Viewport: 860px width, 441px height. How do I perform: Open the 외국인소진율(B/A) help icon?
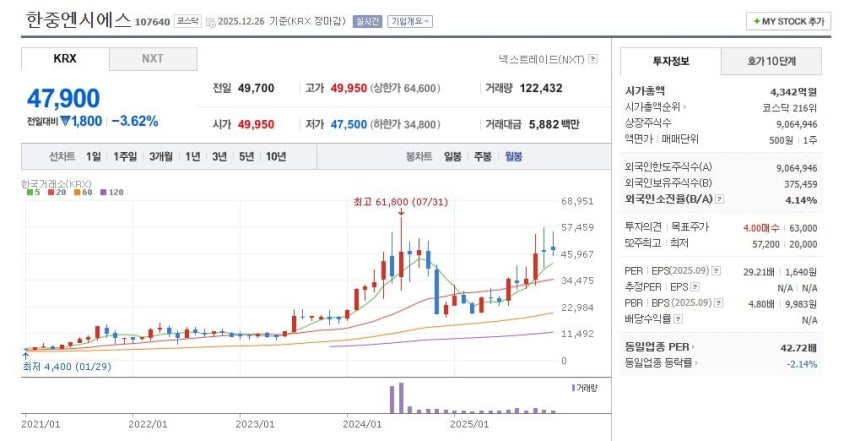click(x=720, y=199)
